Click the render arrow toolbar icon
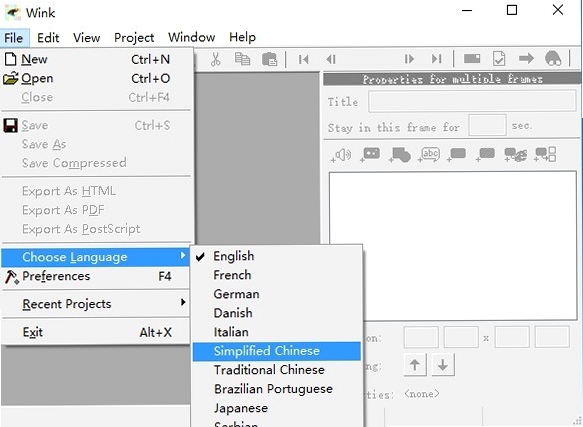583x427 pixels. (526, 58)
